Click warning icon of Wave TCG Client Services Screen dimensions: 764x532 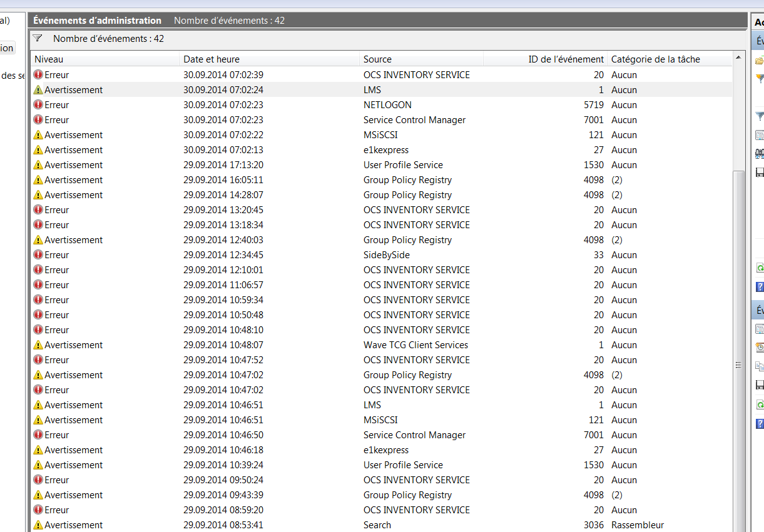[x=38, y=345]
